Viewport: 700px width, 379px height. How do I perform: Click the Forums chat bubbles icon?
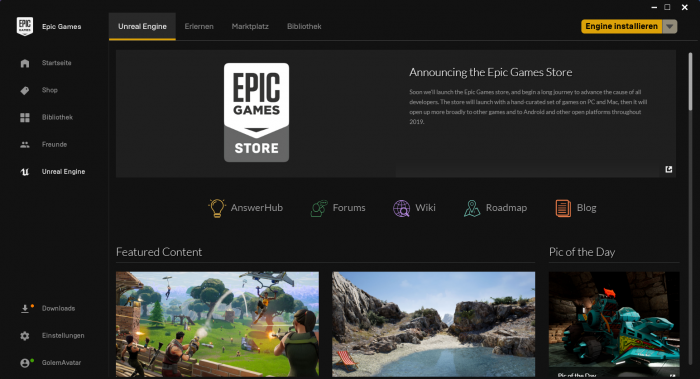point(319,208)
